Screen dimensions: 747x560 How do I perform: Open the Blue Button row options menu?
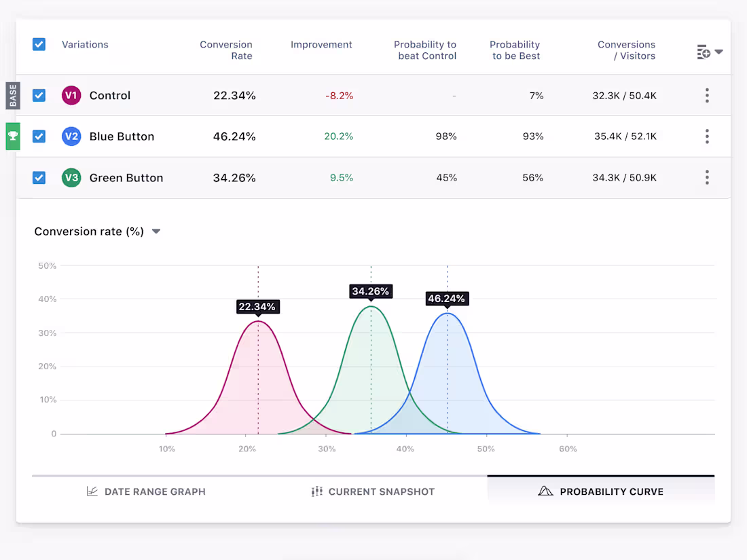(x=707, y=136)
